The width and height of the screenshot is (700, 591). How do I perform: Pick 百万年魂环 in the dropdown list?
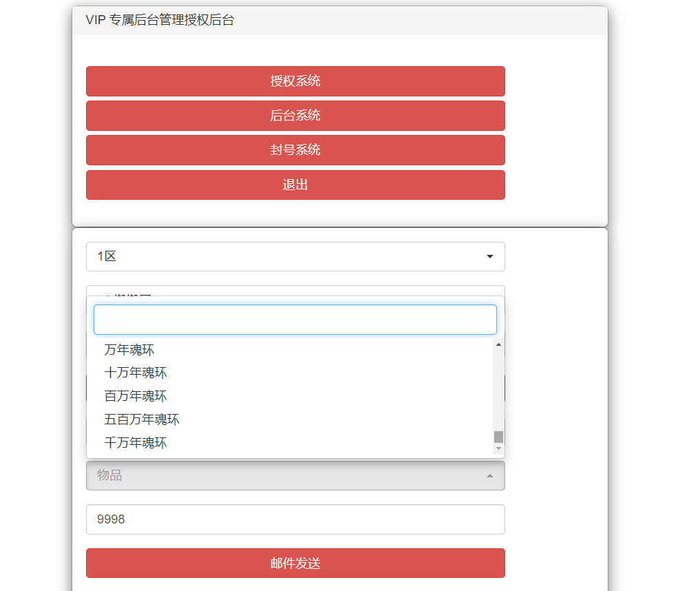(x=136, y=396)
